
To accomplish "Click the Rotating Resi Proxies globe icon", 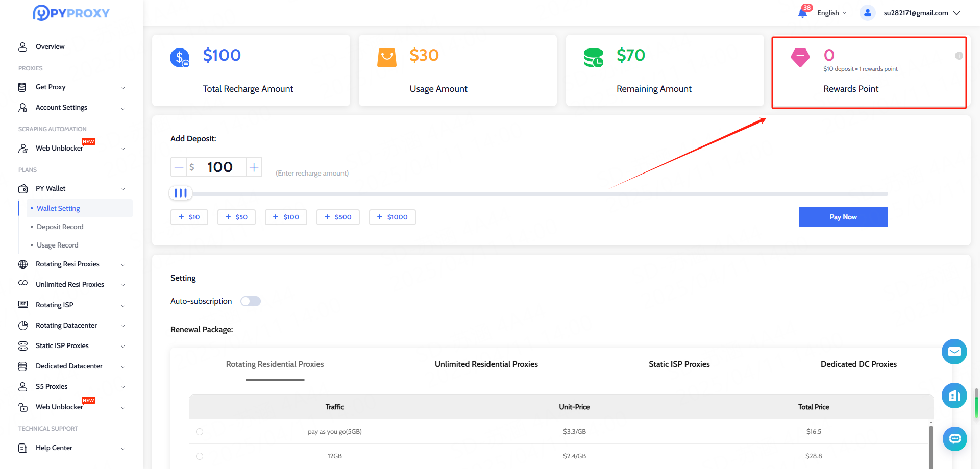I will (23, 264).
